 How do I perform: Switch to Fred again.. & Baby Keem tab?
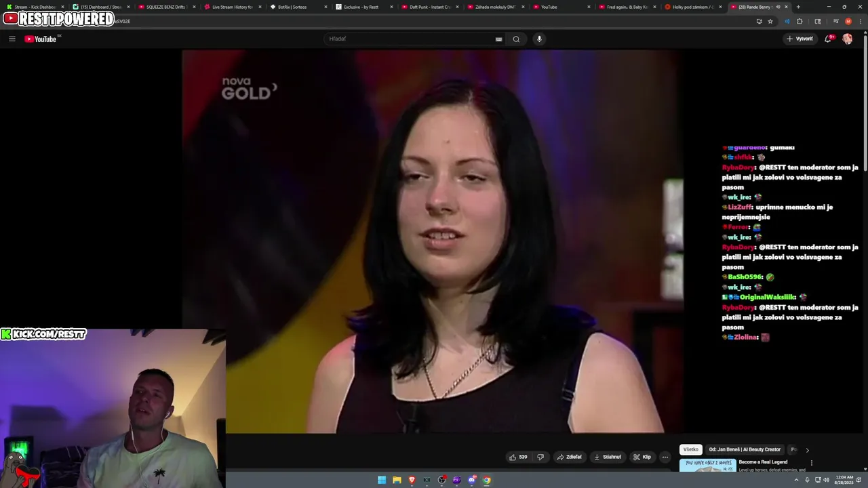coord(626,7)
